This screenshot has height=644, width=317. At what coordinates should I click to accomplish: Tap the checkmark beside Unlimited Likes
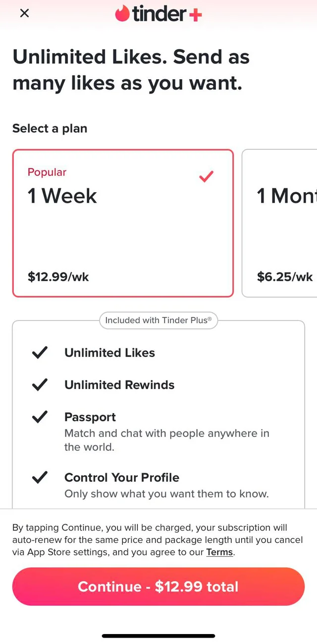(40, 353)
